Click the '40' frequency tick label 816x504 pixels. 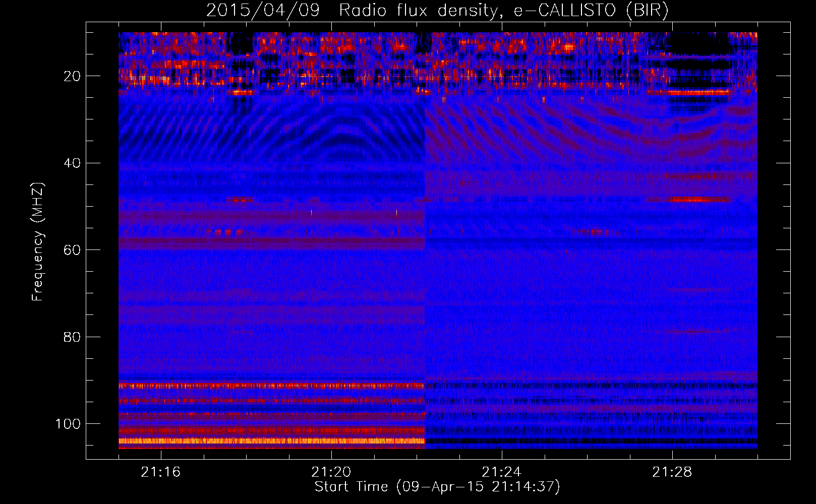click(72, 163)
